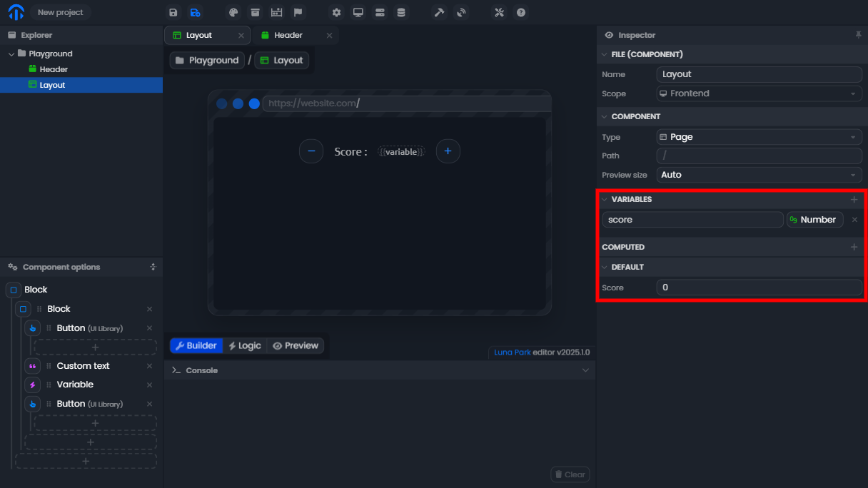Clear the console output

coord(570,474)
